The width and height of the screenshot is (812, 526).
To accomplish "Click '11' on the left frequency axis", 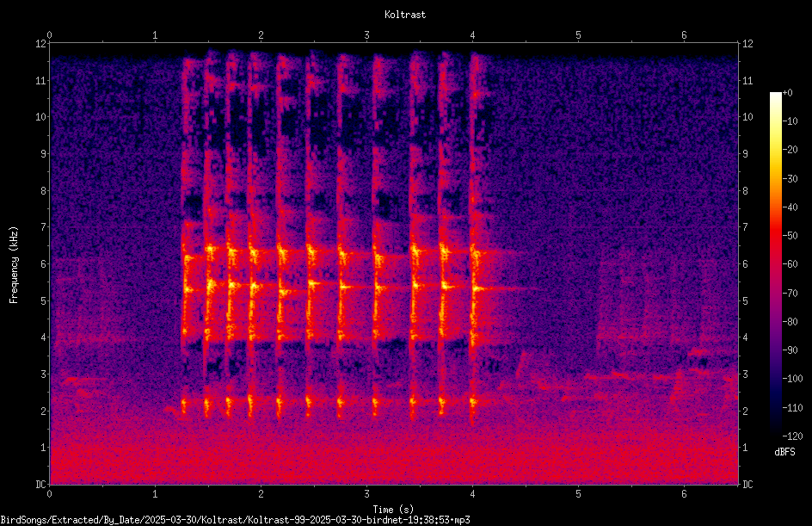I will click(41, 80).
